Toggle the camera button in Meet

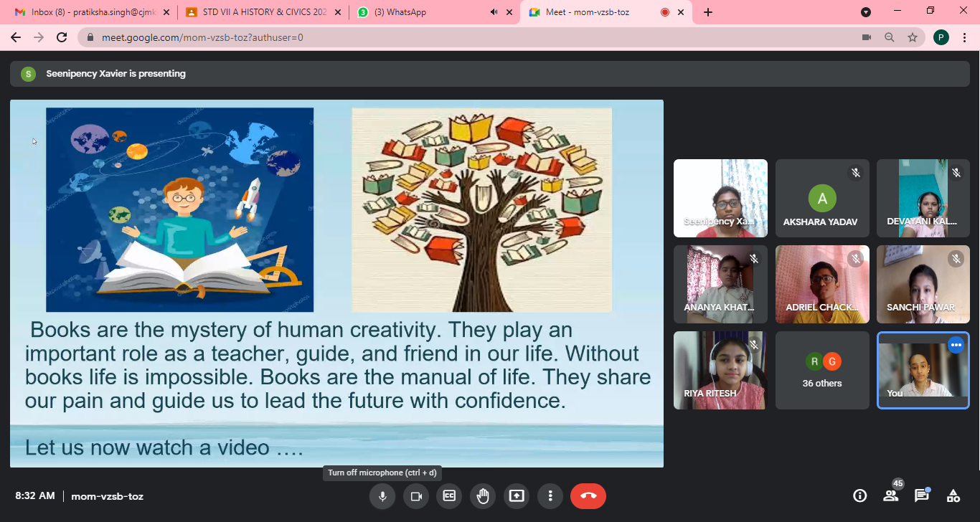point(415,496)
